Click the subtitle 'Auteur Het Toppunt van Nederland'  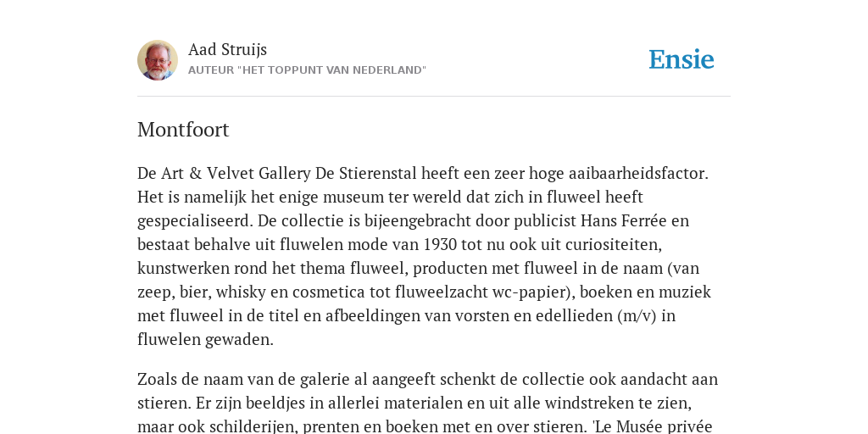[307, 70]
